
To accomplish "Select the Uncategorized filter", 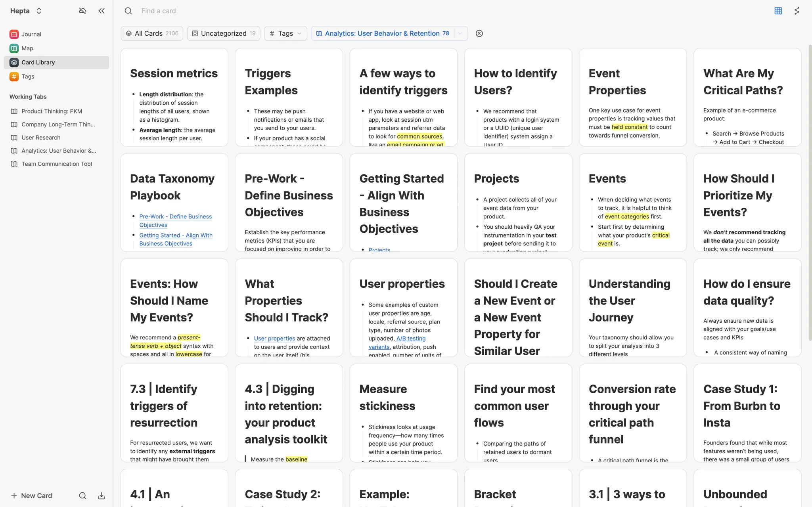I will click(224, 33).
